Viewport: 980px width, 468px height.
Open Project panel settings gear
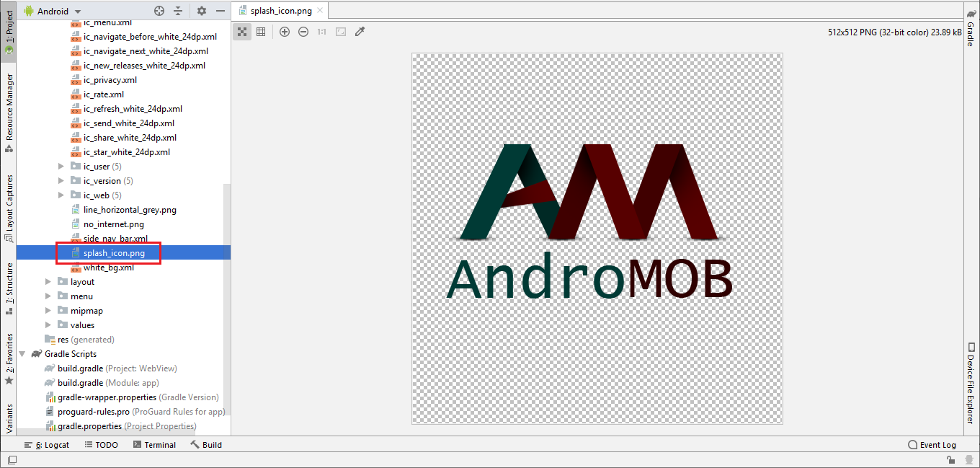click(x=202, y=11)
